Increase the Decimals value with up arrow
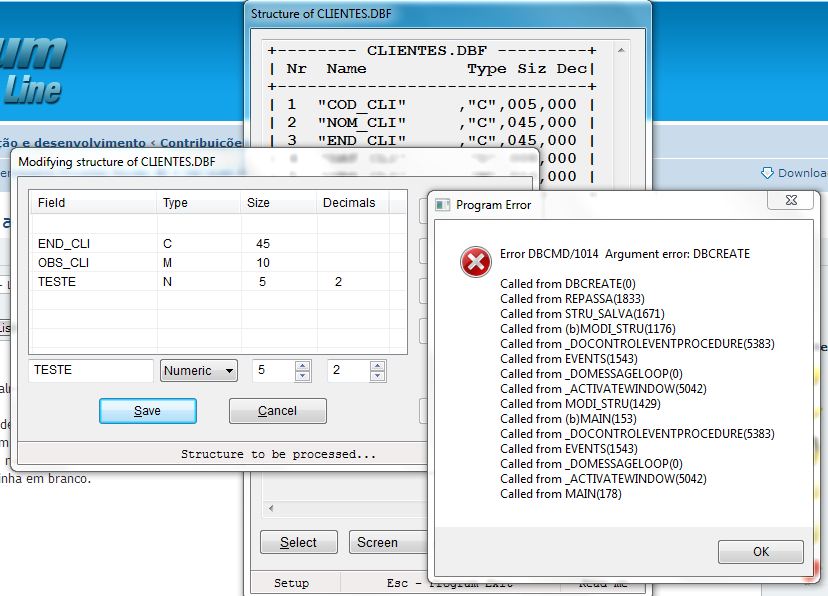The width and height of the screenshot is (828, 596). (x=378, y=366)
